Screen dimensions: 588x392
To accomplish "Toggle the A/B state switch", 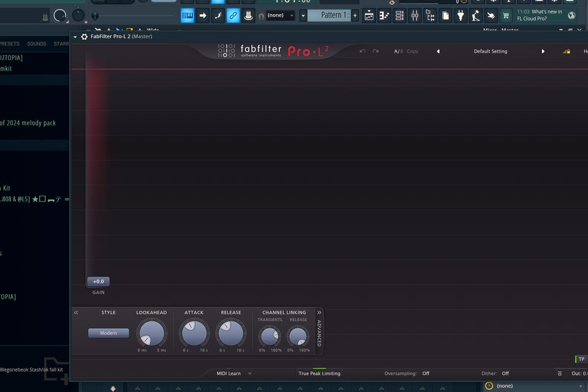I will point(398,51).
